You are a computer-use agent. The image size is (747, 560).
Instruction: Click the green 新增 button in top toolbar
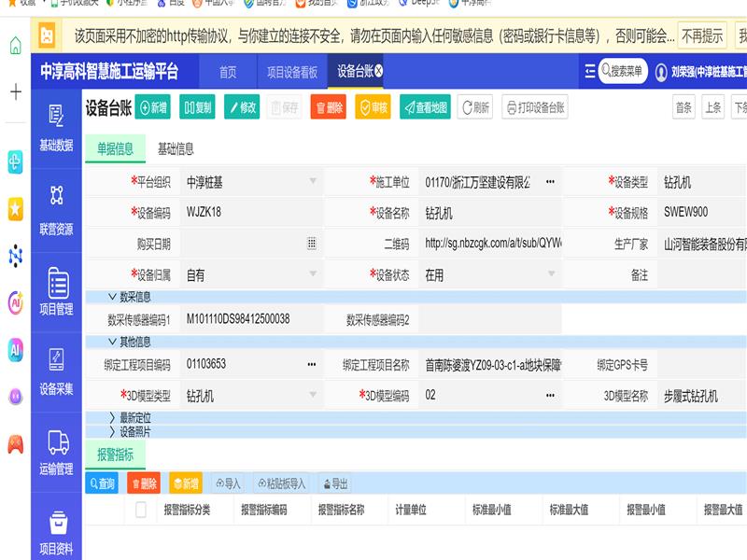pos(153,107)
